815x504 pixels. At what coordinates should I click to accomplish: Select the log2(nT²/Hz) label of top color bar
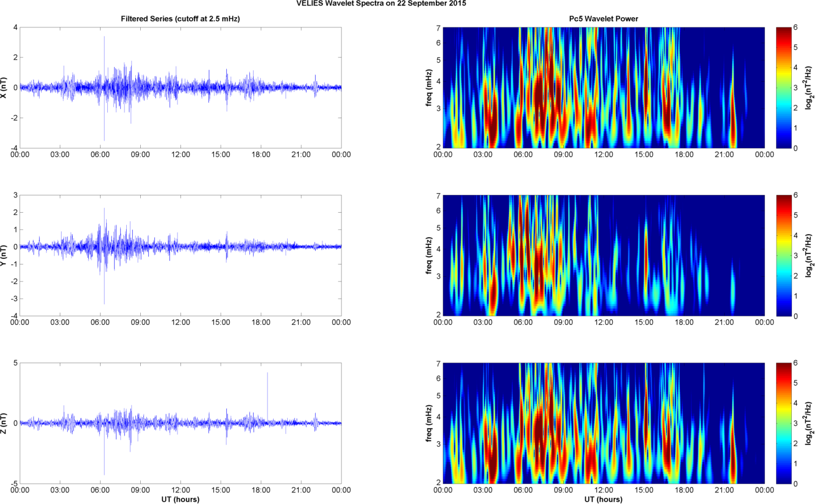tap(808, 87)
